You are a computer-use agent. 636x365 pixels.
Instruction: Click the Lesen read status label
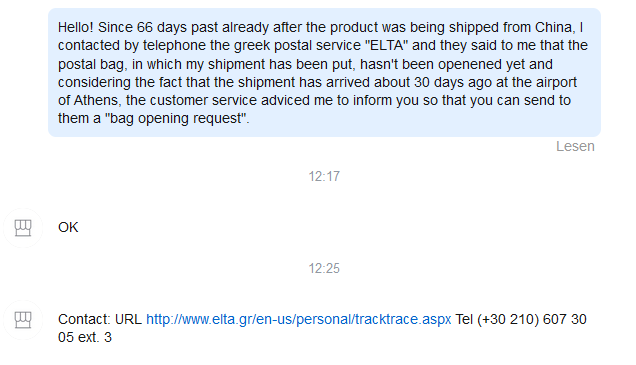(575, 146)
